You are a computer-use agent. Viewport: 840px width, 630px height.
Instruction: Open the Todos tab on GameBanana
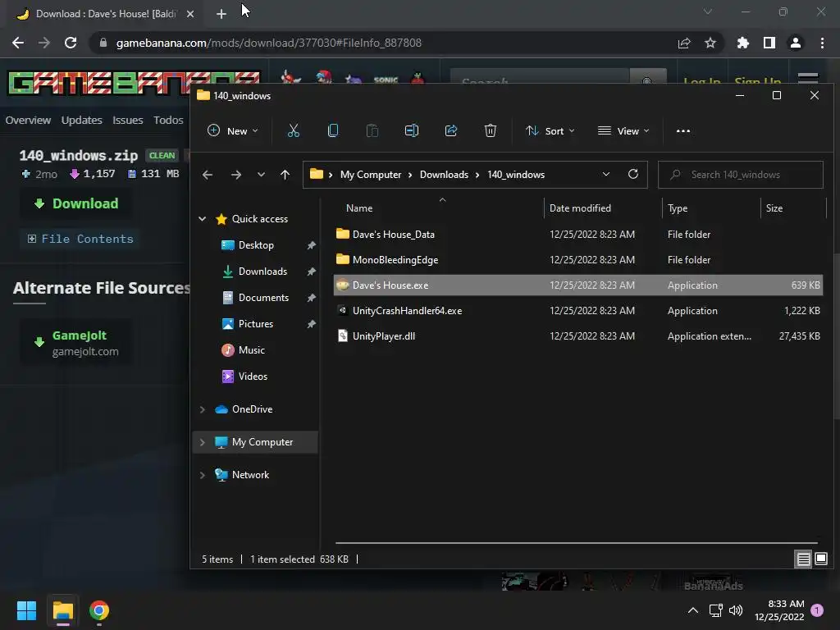click(168, 120)
